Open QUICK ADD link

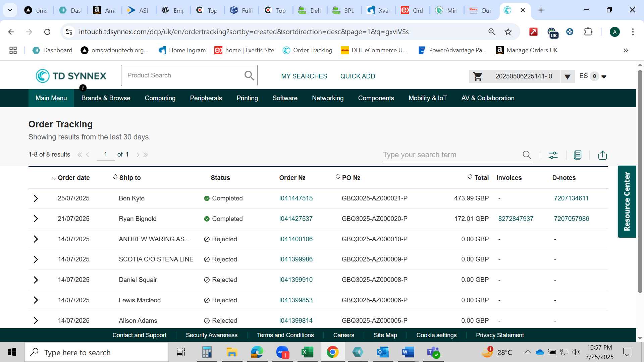358,76
